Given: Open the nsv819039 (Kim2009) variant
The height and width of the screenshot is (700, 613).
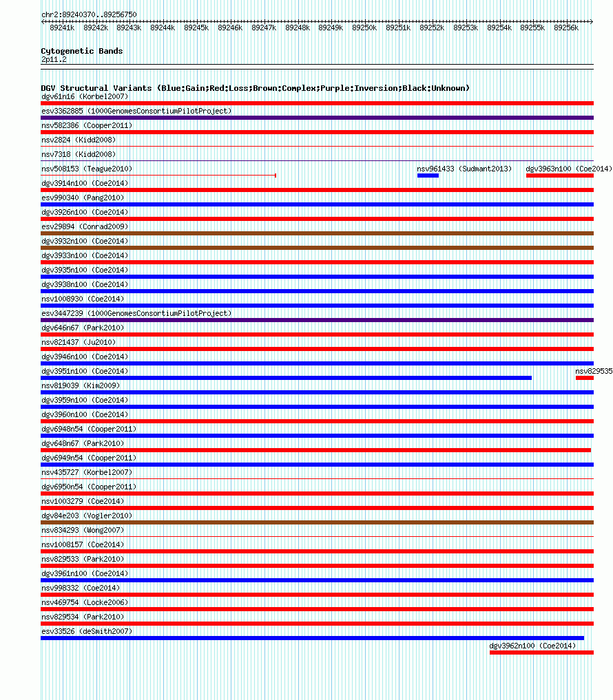Looking at the screenshot, I should coord(81,385).
